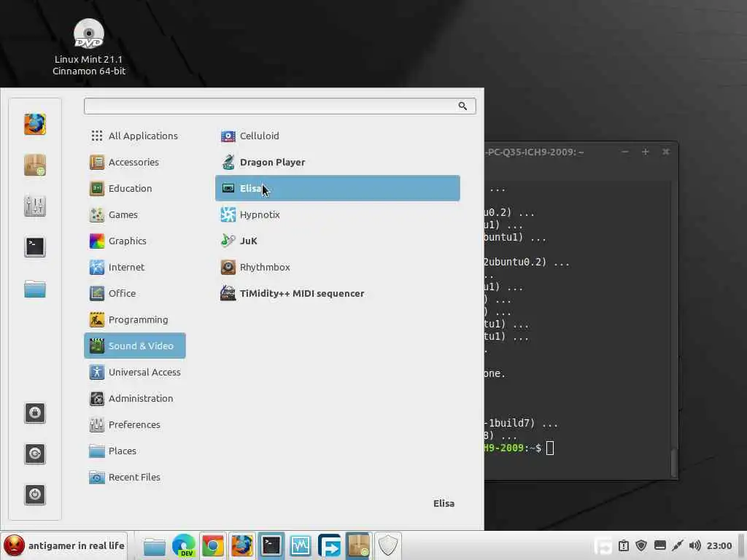Click the exclamation notification tray icon

tap(624, 545)
